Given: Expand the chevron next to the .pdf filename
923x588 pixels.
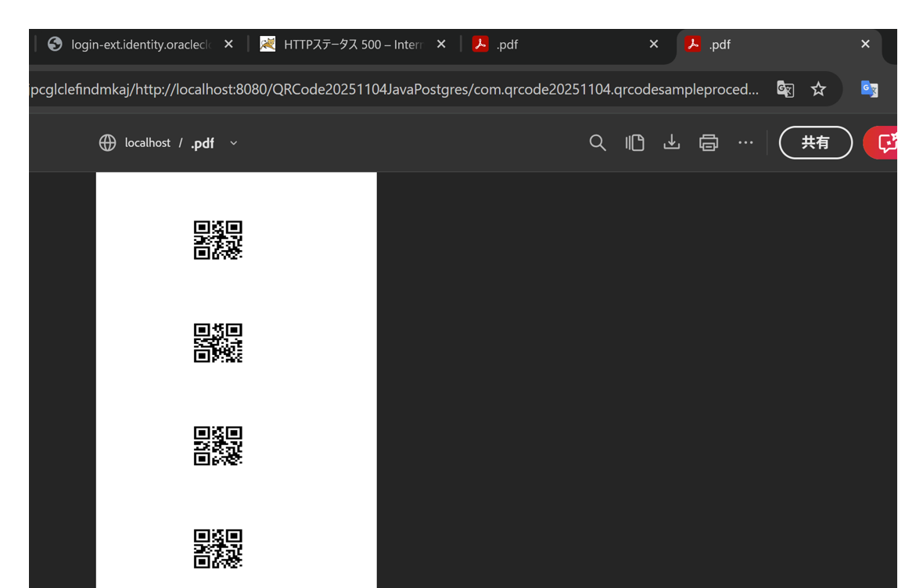Looking at the screenshot, I should (233, 143).
